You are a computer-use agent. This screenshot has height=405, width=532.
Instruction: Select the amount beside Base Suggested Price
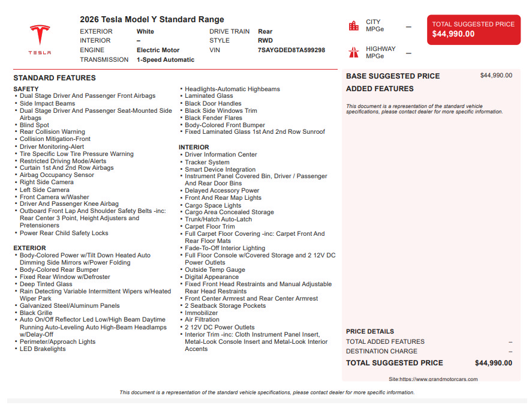pyautogui.click(x=496, y=76)
